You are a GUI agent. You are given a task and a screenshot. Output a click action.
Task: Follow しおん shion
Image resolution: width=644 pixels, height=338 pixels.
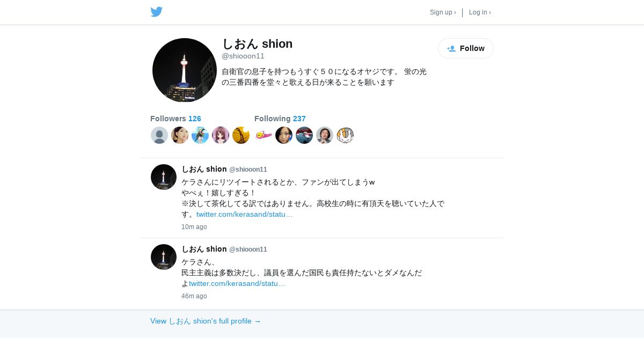(466, 48)
